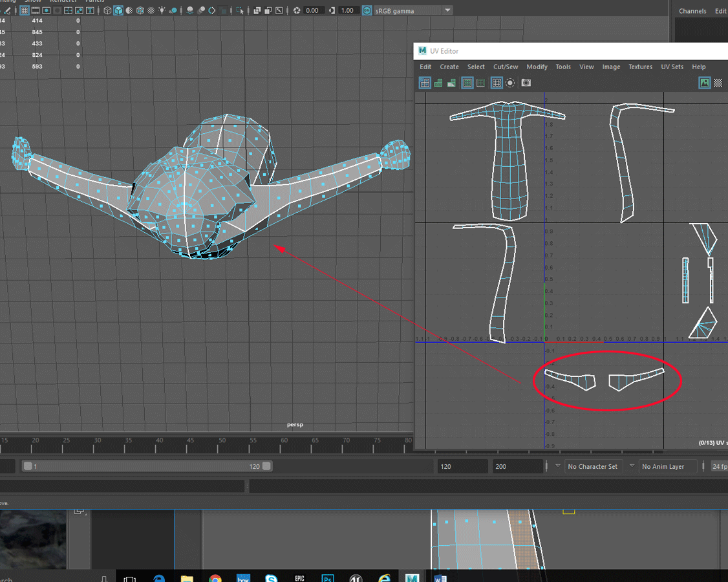The height and width of the screenshot is (582, 728).
Task: Open the UV Editor Image menu
Action: (611, 67)
